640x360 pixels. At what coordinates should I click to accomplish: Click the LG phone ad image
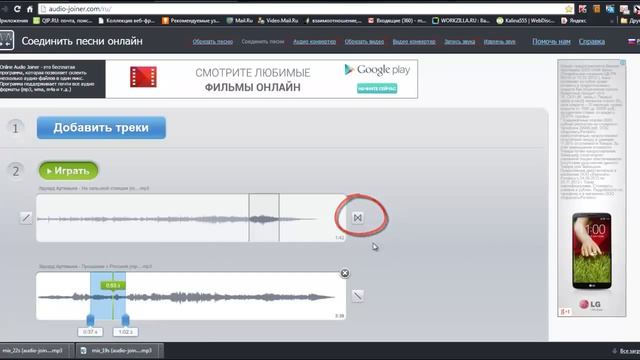[592, 251]
